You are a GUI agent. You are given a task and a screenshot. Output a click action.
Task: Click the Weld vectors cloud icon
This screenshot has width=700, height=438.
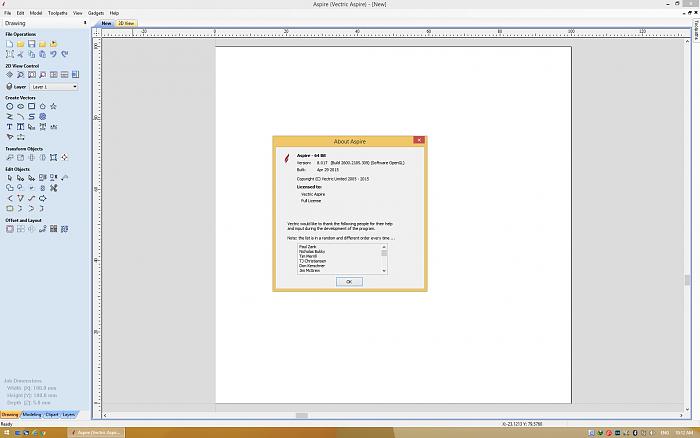9,188
